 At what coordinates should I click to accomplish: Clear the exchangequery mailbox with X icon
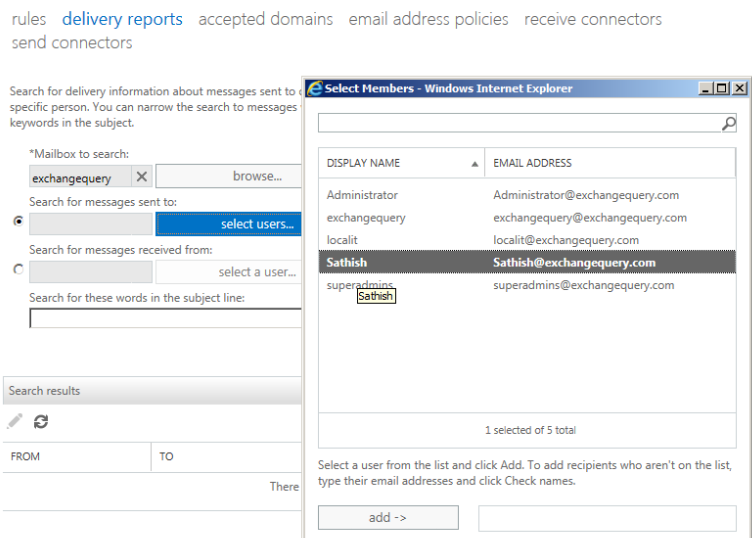(x=141, y=176)
